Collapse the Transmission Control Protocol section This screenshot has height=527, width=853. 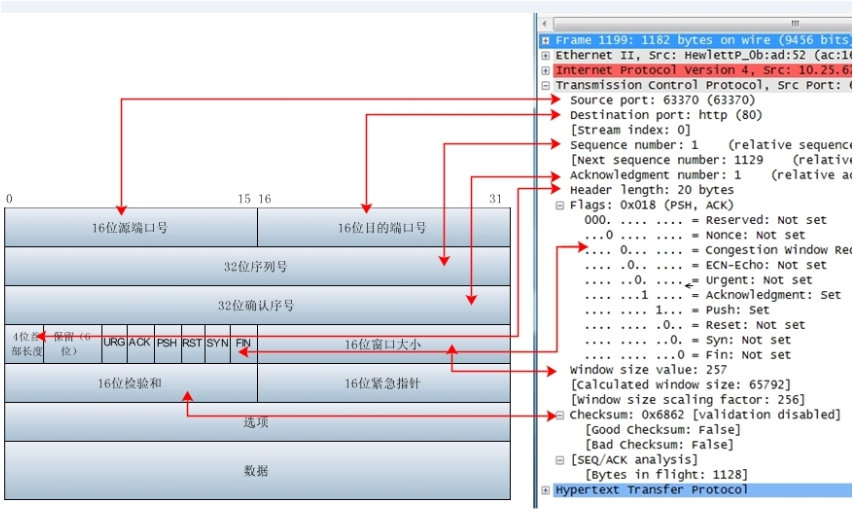click(x=545, y=85)
